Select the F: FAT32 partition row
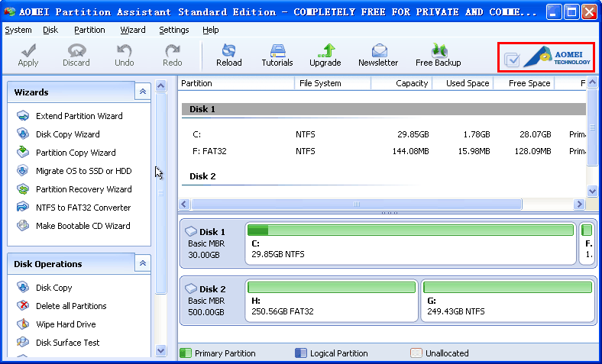 pyautogui.click(x=384, y=151)
